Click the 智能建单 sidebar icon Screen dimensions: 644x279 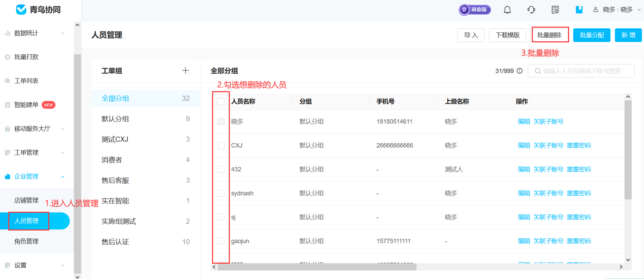point(8,105)
